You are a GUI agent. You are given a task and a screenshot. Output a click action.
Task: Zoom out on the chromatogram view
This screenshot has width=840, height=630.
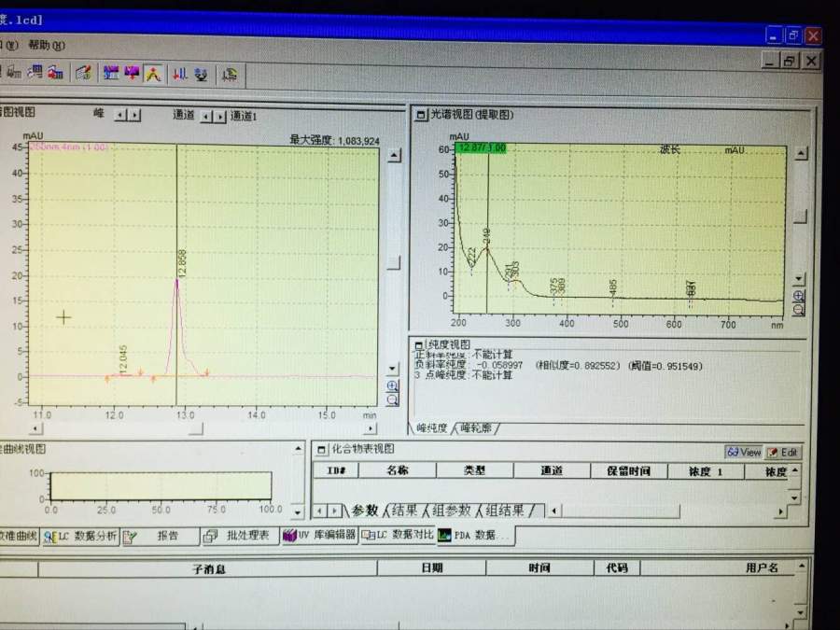393,399
